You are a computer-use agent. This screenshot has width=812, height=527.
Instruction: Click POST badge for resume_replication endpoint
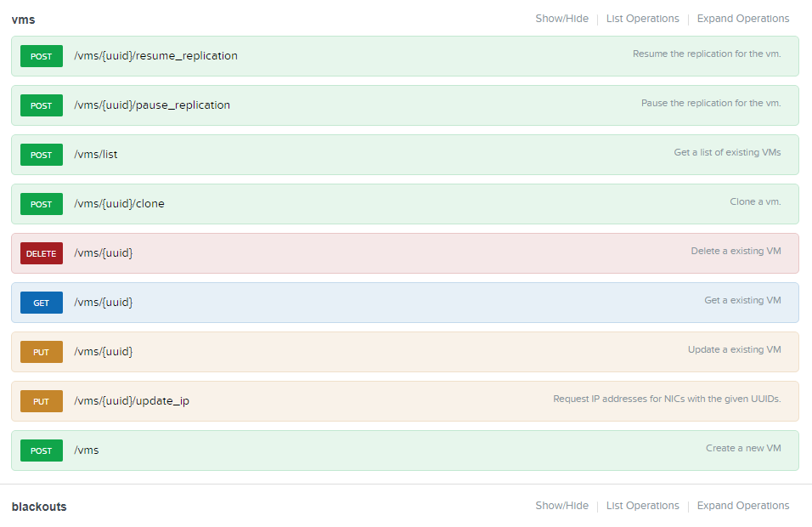tap(42, 56)
